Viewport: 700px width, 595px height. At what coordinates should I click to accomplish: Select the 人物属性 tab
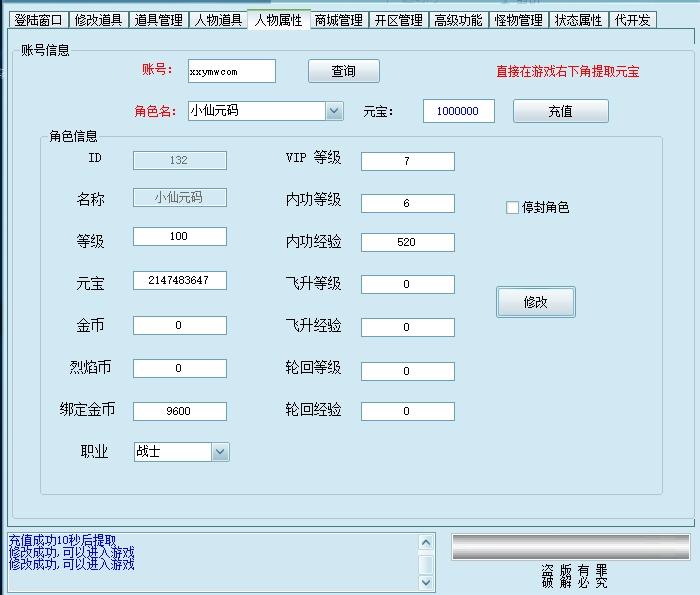(x=279, y=20)
